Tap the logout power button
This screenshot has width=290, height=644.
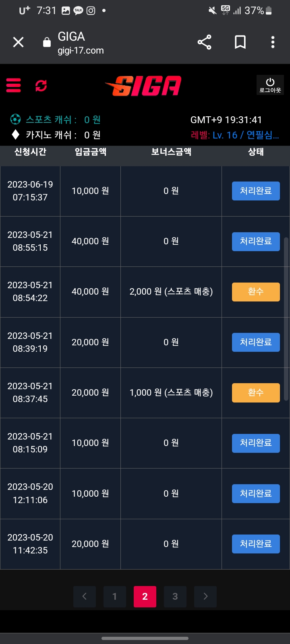(270, 85)
